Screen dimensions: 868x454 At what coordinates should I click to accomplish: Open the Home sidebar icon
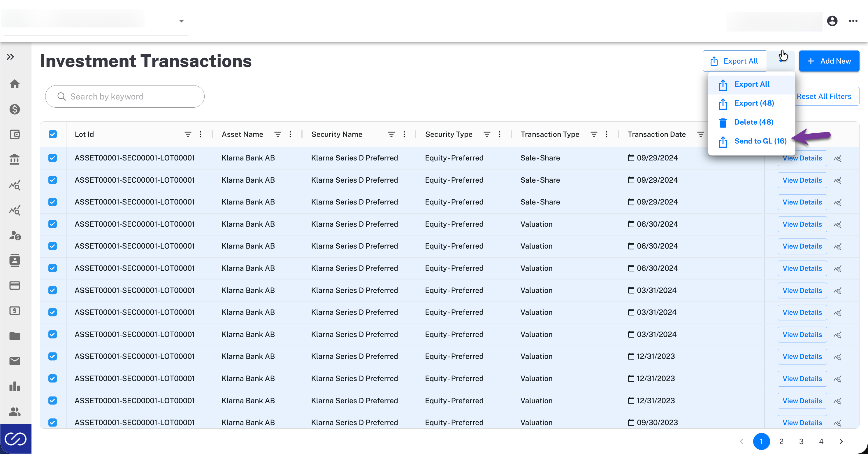click(15, 84)
